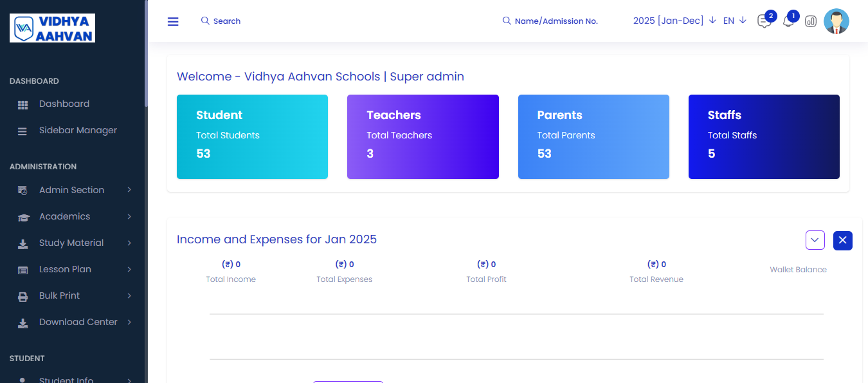Collapse the Income and Expenses widget

click(x=815, y=240)
